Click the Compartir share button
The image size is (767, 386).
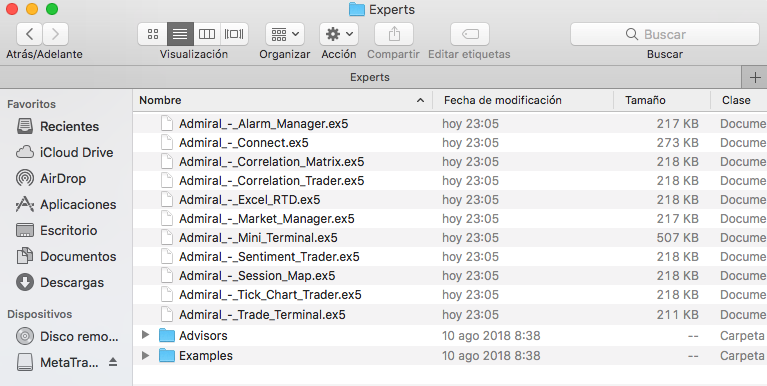[394, 34]
